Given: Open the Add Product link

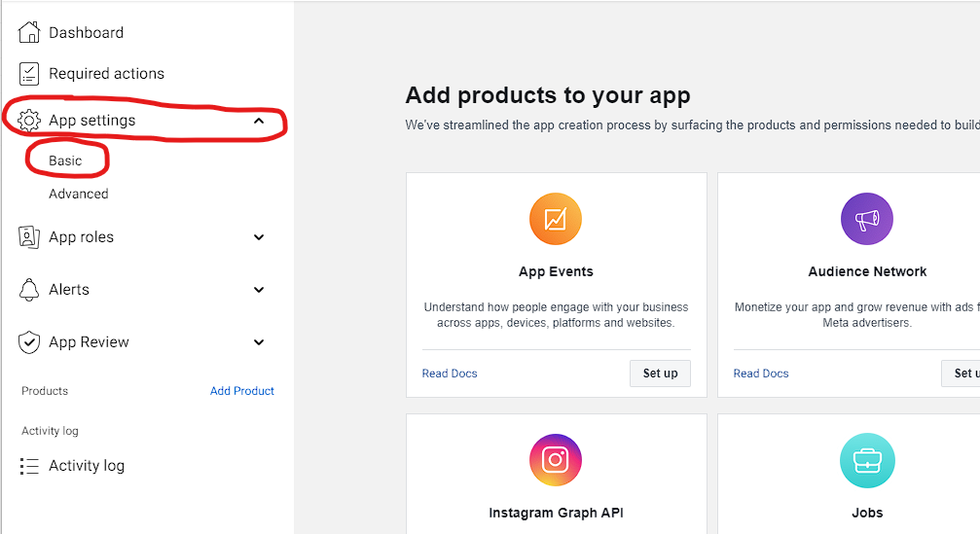Looking at the screenshot, I should tap(242, 391).
